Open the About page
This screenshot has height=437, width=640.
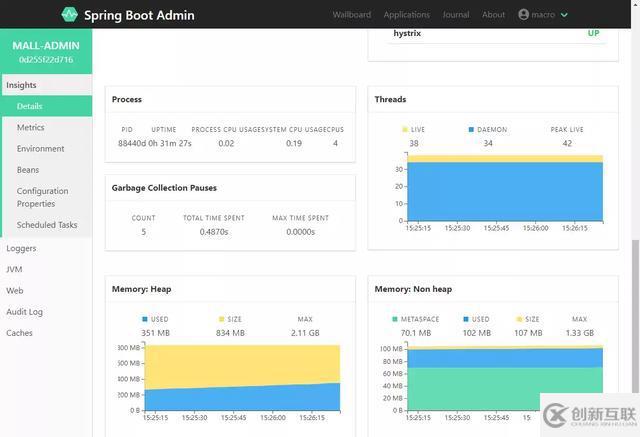[493, 15]
